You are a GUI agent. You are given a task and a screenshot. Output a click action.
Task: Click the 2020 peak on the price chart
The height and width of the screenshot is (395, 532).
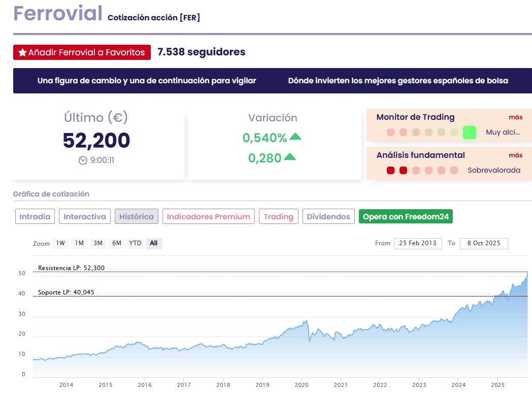pos(307,321)
